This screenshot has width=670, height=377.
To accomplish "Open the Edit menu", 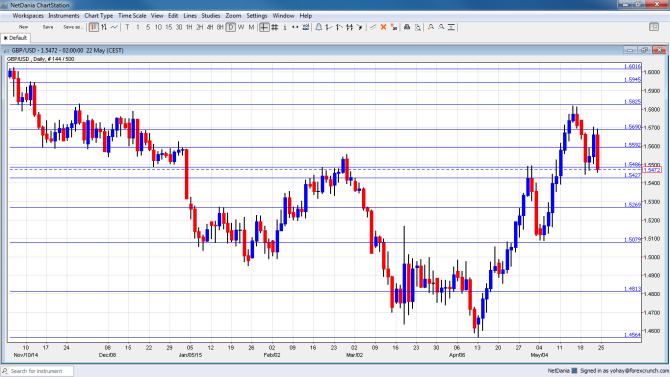I will 173,16.
